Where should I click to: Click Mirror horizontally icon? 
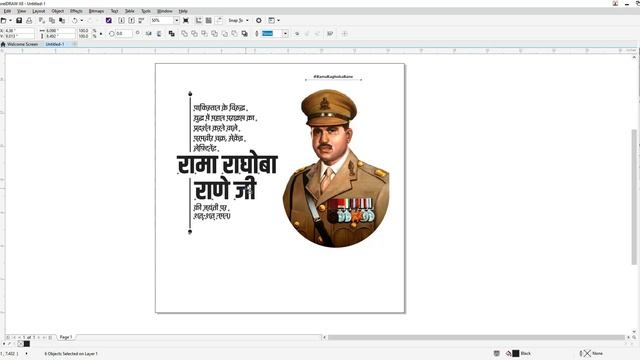tap(149, 33)
